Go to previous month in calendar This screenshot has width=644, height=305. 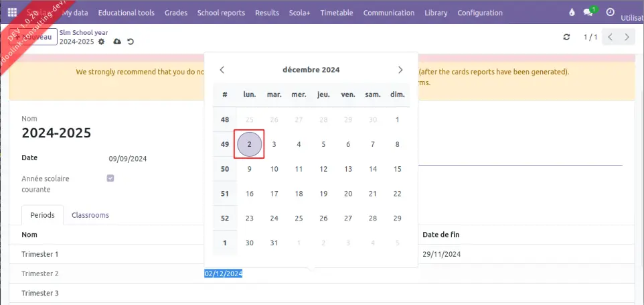click(222, 70)
